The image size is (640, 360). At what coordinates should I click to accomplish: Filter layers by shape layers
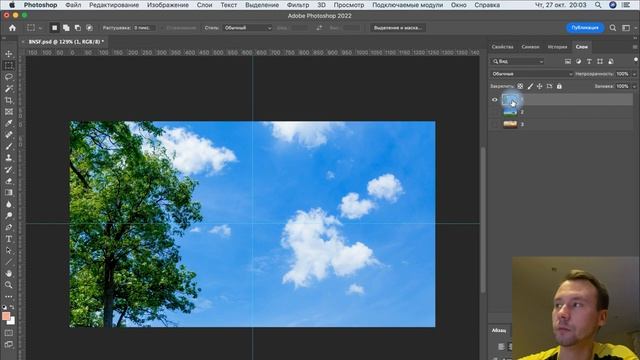pos(600,61)
